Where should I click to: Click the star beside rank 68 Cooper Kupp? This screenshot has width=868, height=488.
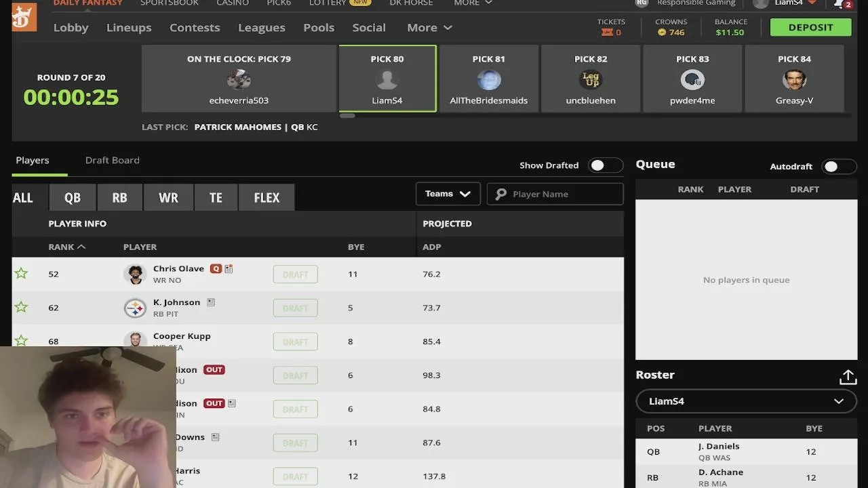21,340
